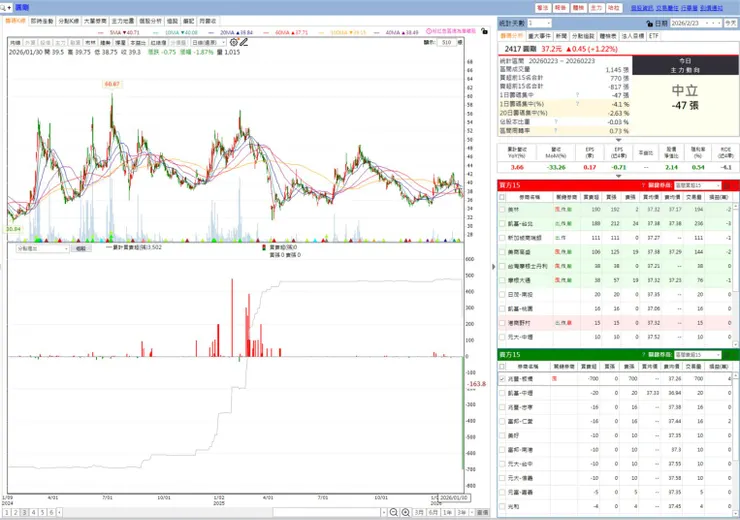Click the 2026/01/30 date marker
740x520 pixels.
coord(454,497)
